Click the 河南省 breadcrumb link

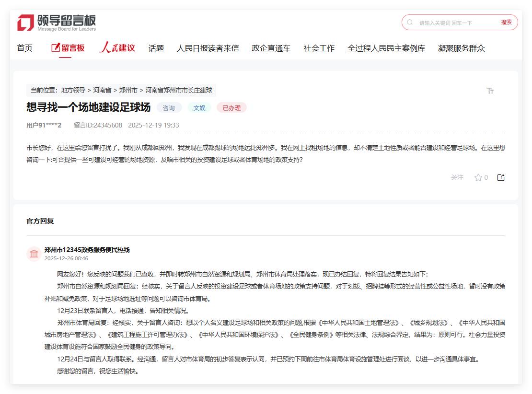point(102,90)
